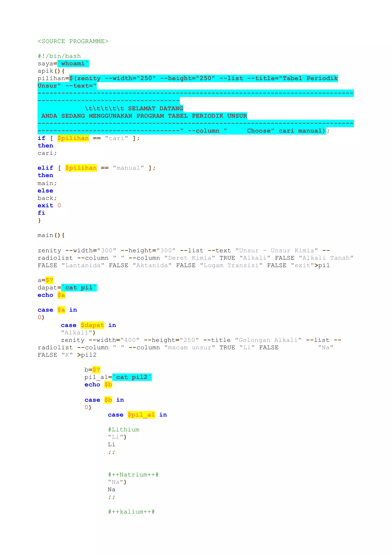
Task: Click the dapat=`cat pil` line
Action: click(x=67, y=288)
